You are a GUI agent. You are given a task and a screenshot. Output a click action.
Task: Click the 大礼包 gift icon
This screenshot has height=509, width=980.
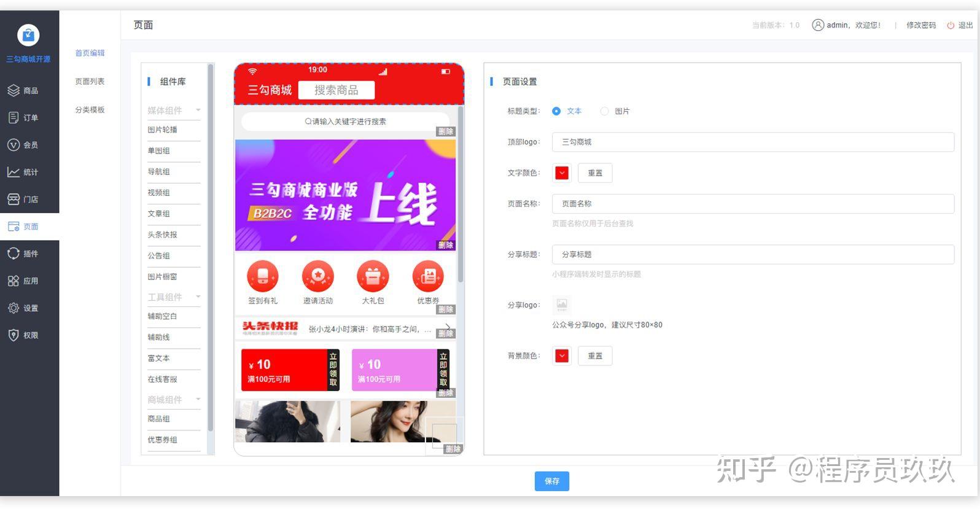[373, 276]
